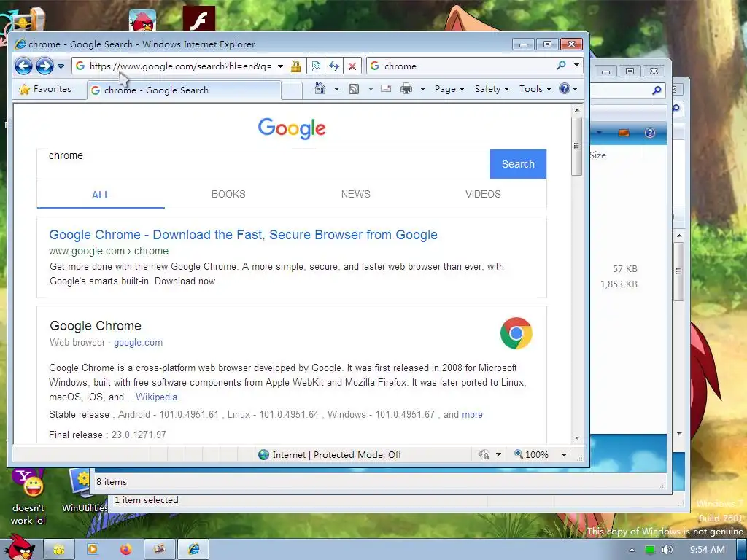Open the Angry Birds Start button
This screenshot has width=747, height=560.
[x=20, y=547]
